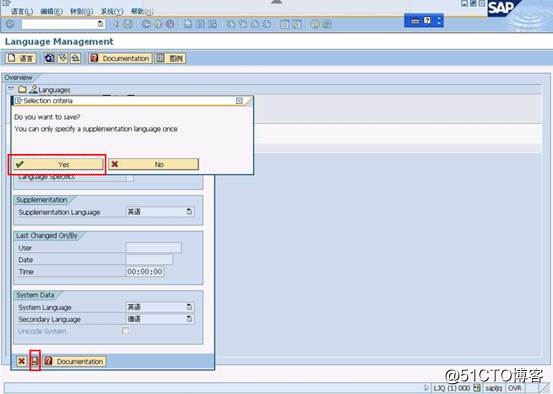Open the 转到(G) menu
This screenshot has height=394, width=553.
click(81, 12)
